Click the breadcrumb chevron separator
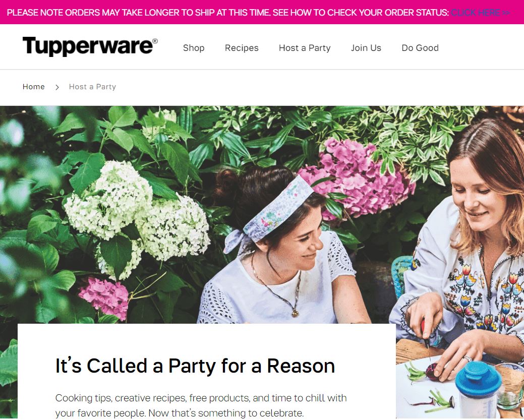Screen dimensions: 524x420 [x=57, y=87]
